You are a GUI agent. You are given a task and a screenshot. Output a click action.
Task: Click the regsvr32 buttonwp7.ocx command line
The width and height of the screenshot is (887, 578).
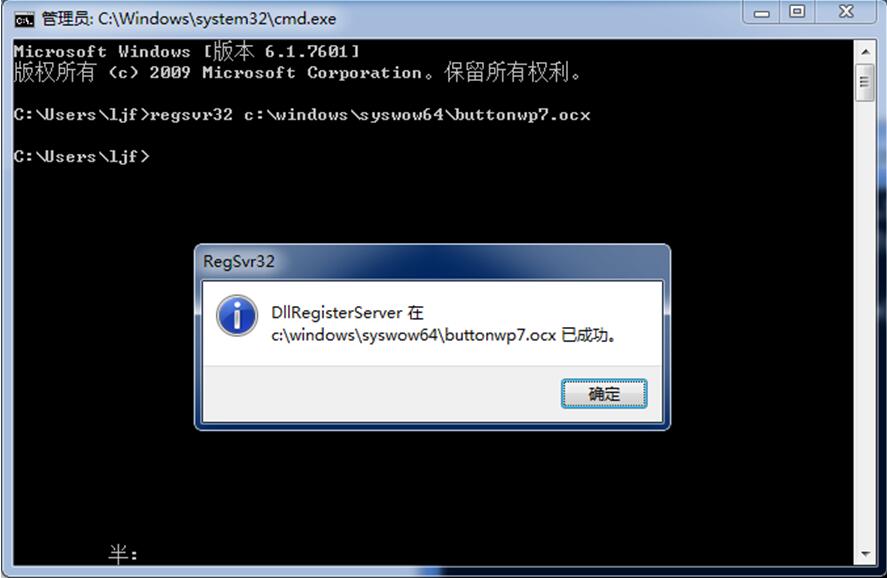[302, 115]
